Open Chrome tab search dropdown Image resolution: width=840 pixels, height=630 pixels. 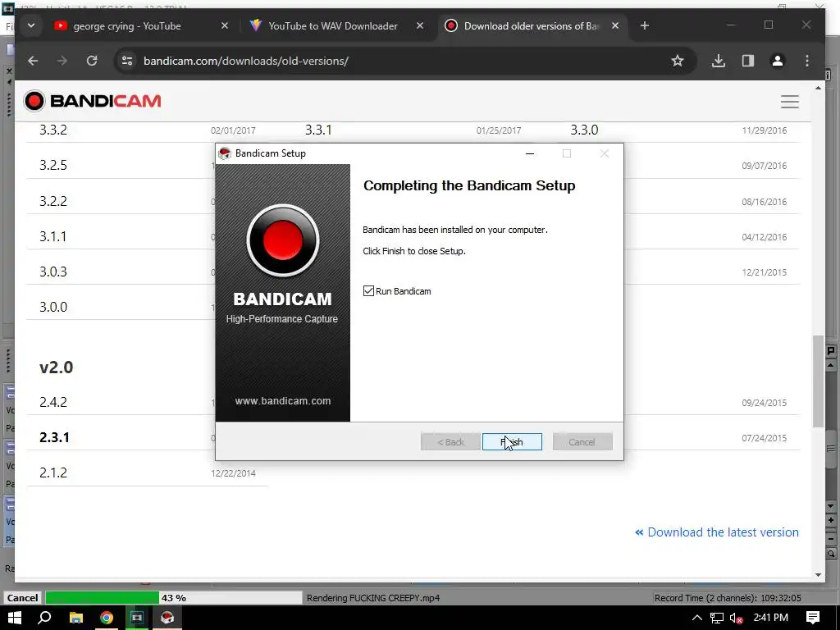pyautogui.click(x=31, y=25)
